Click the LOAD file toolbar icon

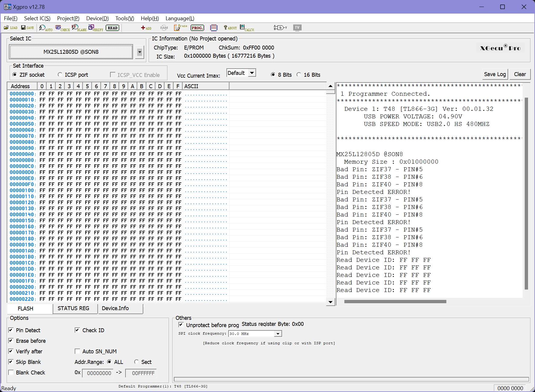(11, 28)
